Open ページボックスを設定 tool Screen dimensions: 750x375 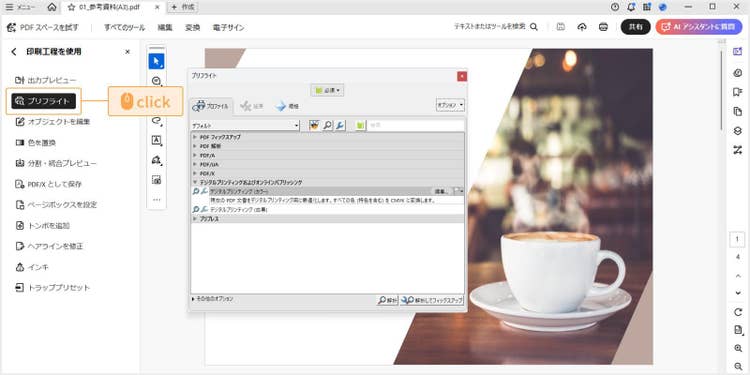pos(55,205)
